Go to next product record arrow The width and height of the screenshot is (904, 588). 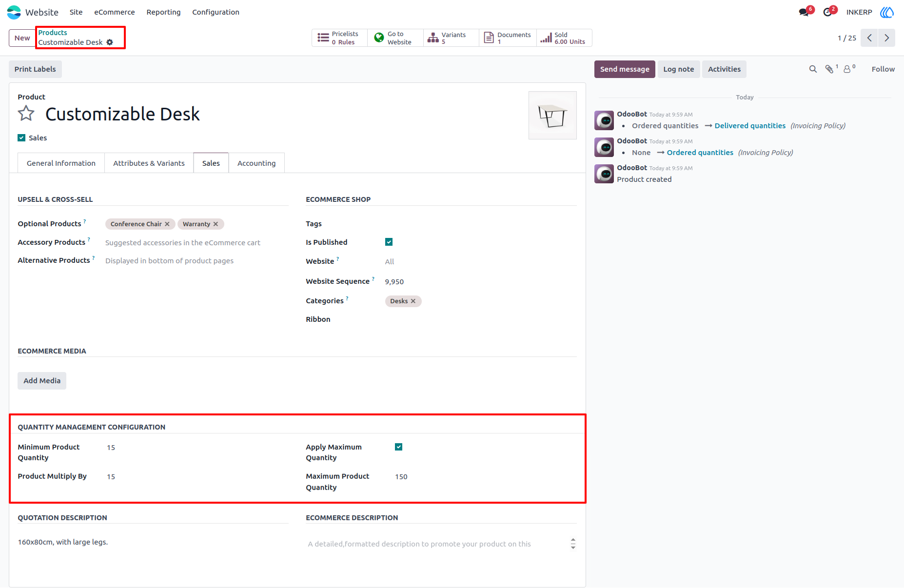pos(887,38)
